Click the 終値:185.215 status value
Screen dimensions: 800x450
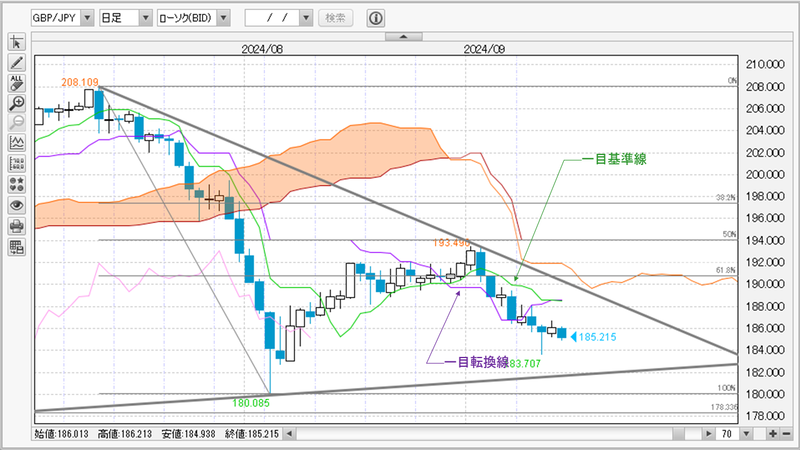[x=252, y=434]
